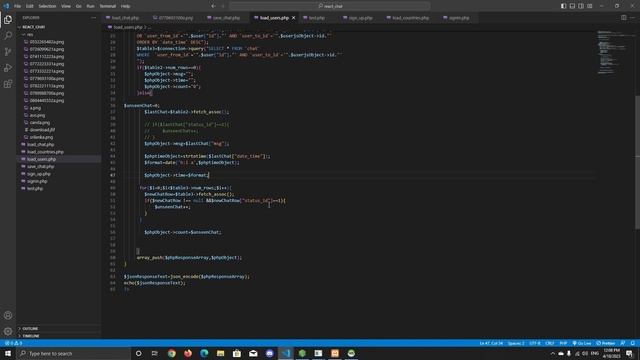Change Spaces indentation setting
Screen dimensions: 640x360
pos(516,343)
